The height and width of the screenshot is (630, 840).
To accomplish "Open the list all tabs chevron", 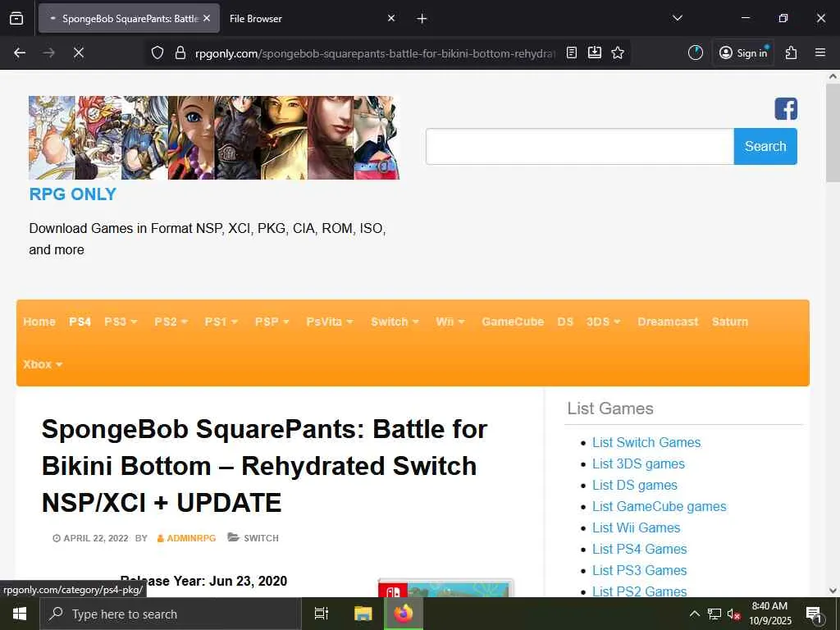I will pyautogui.click(x=677, y=18).
